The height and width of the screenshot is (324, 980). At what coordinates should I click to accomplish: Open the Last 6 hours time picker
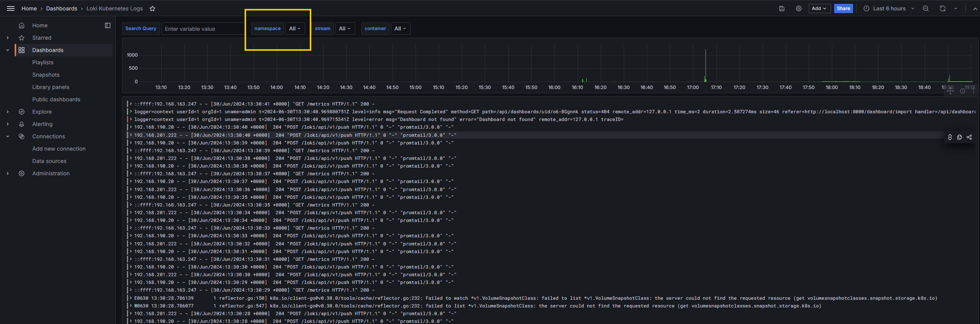(x=889, y=8)
